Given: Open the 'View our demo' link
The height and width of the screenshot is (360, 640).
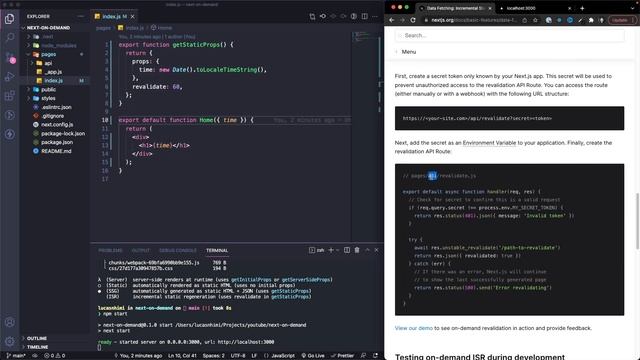Looking at the screenshot, I should [x=413, y=328].
